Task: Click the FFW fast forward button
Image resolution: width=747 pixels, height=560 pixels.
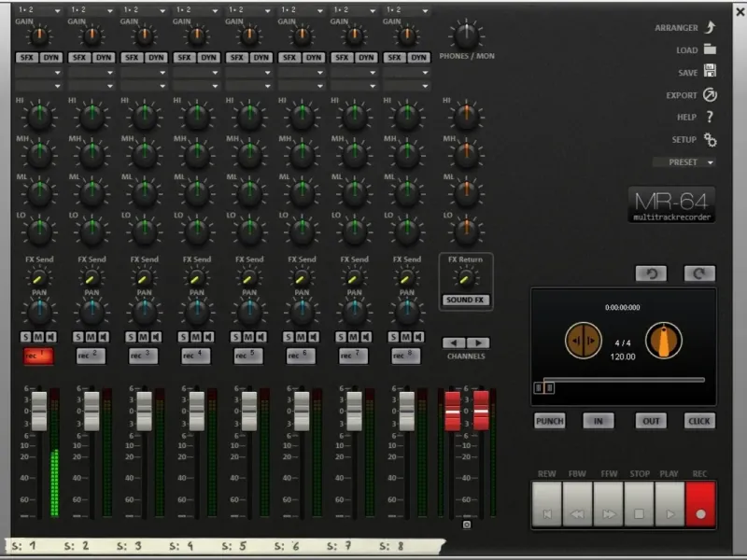Action: point(609,504)
